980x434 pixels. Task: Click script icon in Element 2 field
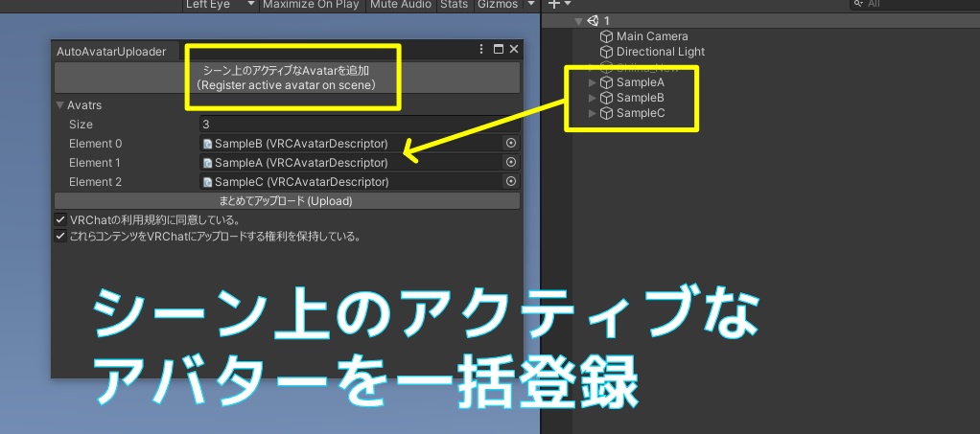(207, 182)
